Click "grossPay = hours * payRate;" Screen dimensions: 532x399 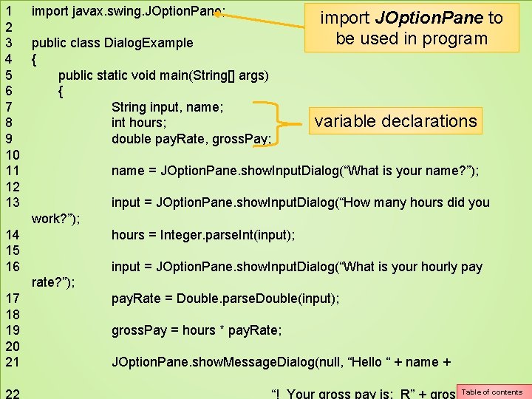pos(197,330)
